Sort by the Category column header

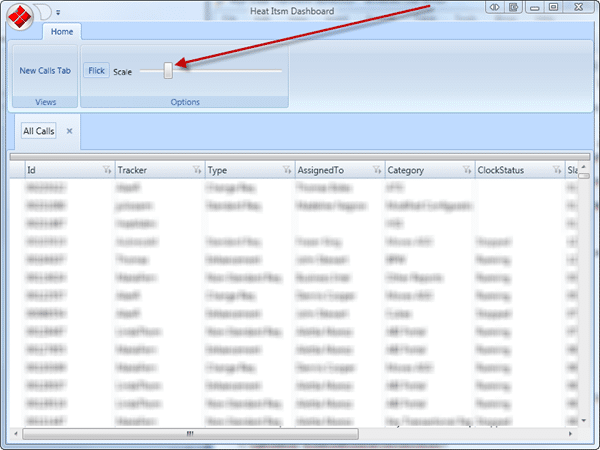[x=406, y=170]
